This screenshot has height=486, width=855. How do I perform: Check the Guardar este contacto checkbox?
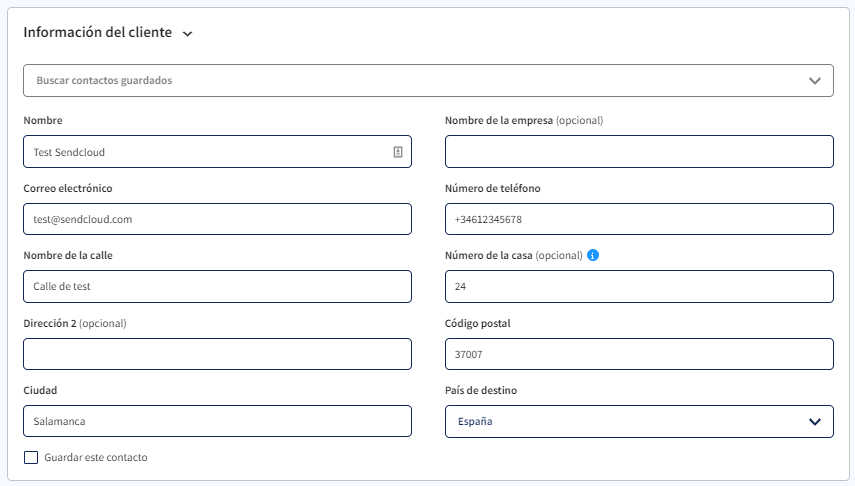(31, 458)
